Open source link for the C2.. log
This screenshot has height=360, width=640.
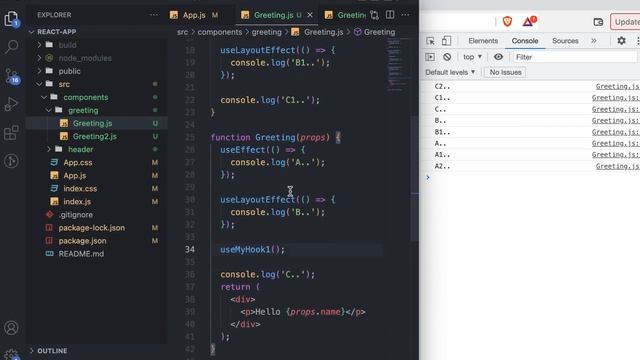(618, 87)
